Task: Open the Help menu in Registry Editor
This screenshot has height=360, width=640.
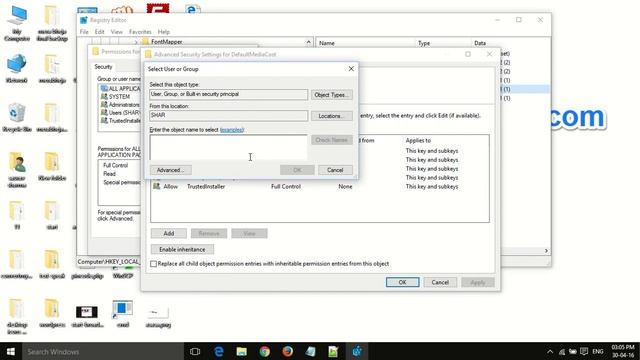Action: click(x=164, y=32)
